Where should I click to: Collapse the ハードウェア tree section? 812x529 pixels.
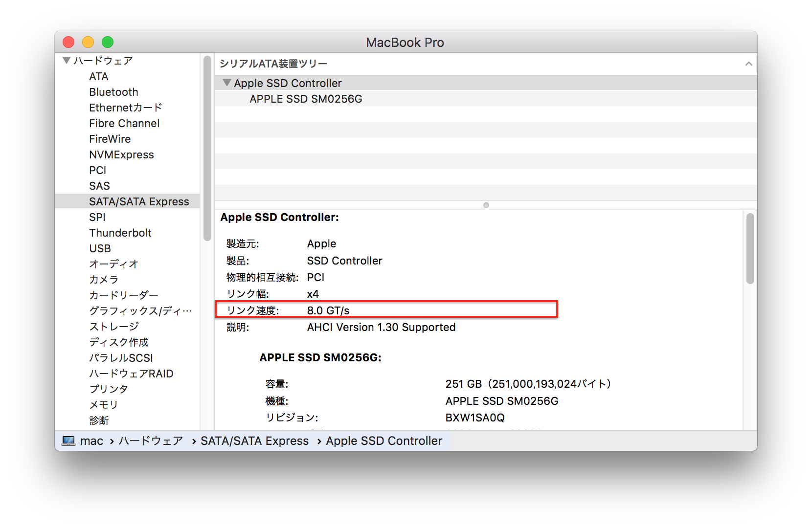point(67,61)
